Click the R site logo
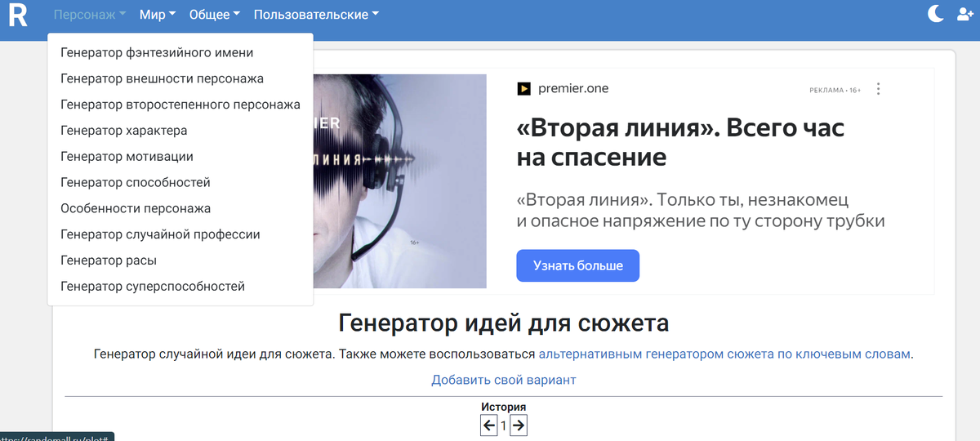This screenshot has width=980, height=441. [x=18, y=15]
